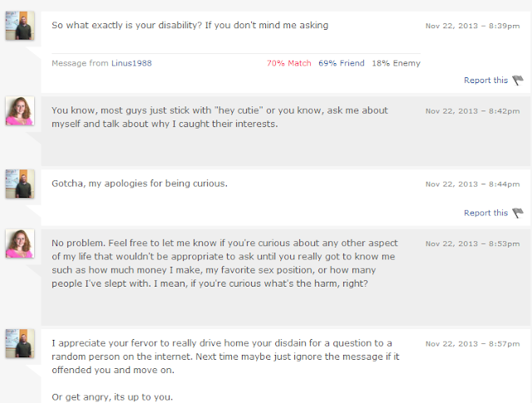Open Linus1988 profile link
532x403 pixels.
[x=131, y=63]
